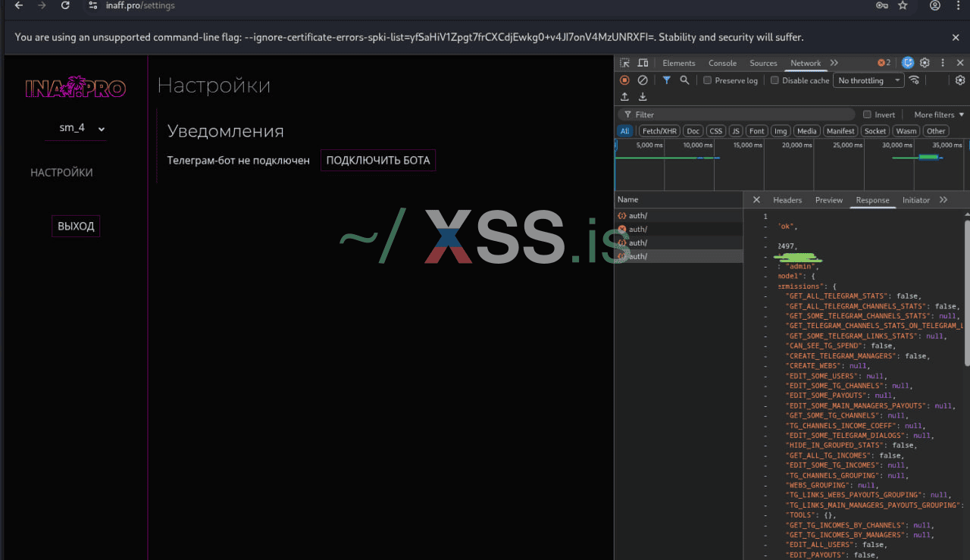Import a HAR file with upload icon
Viewport: 970px width, 560px height.
pyautogui.click(x=624, y=97)
